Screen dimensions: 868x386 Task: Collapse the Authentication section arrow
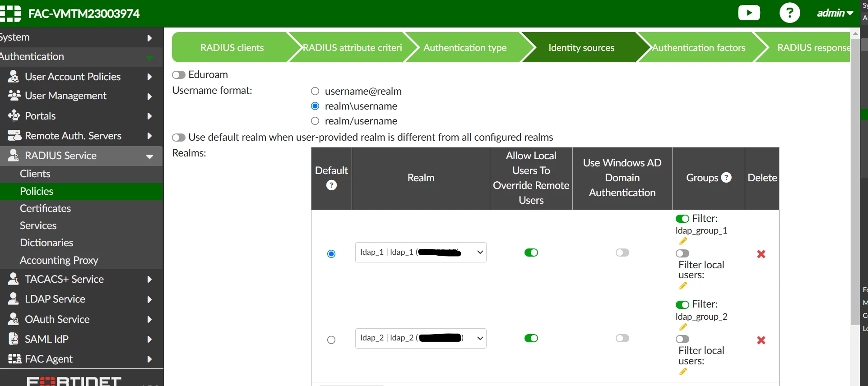tap(149, 57)
